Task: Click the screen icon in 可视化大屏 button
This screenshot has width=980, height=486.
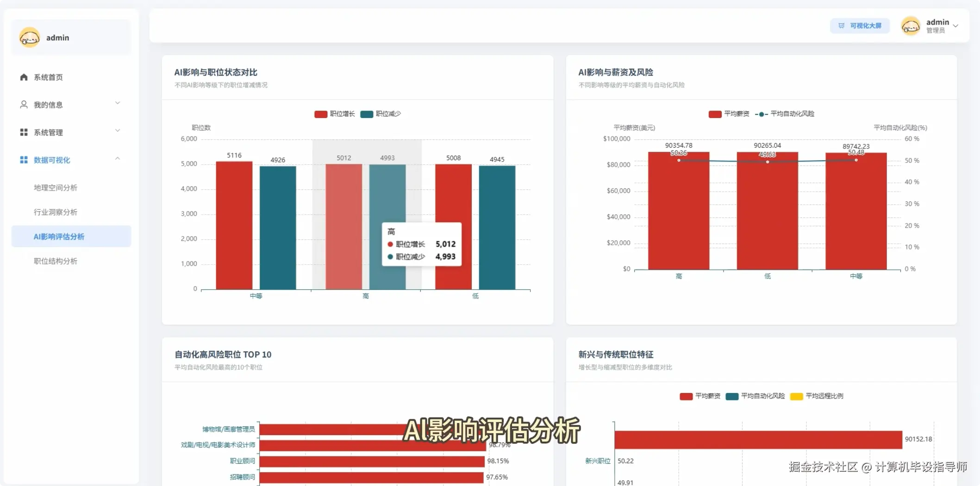Action: (x=841, y=26)
